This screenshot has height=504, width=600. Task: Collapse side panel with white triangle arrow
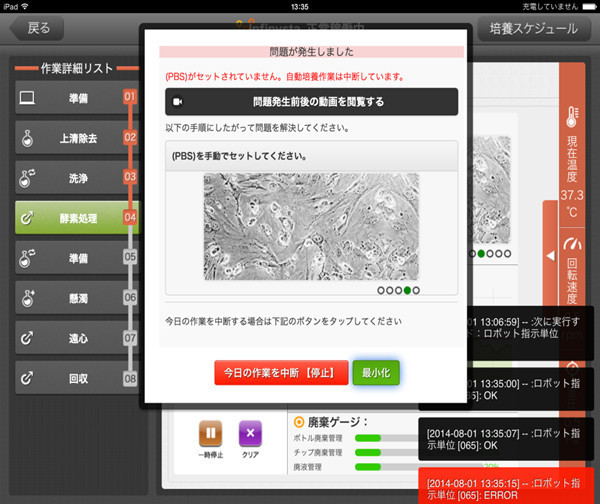pyautogui.click(x=551, y=256)
